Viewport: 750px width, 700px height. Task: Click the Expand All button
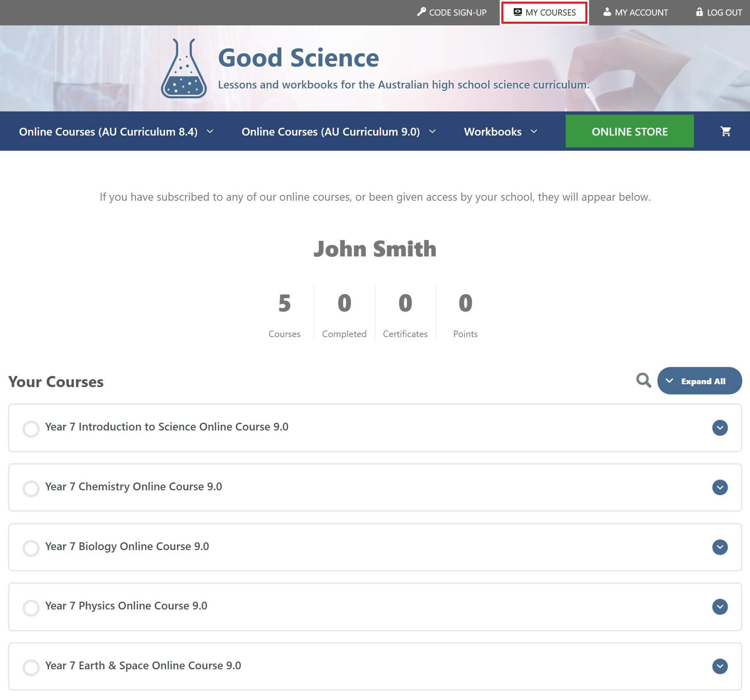[700, 381]
